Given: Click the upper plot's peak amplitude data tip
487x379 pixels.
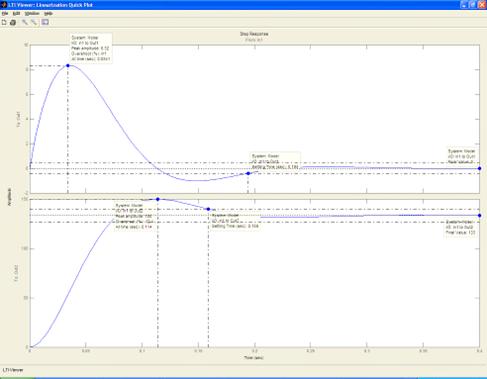Looking at the screenshot, I should click(91, 48).
